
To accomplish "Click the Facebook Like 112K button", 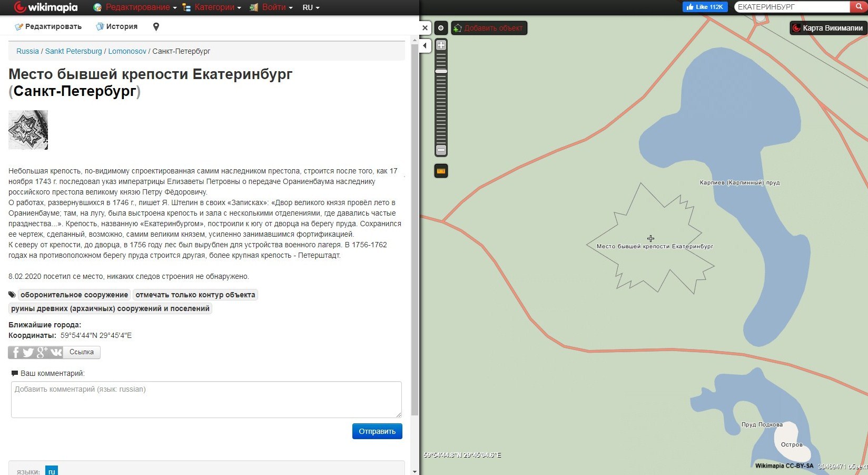I will click(705, 7).
